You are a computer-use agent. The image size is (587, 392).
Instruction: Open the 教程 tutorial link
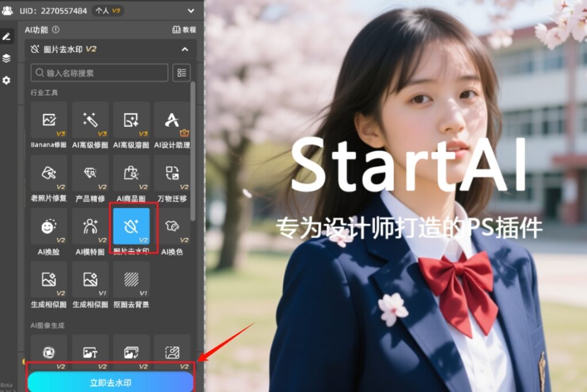[x=184, y=30]
